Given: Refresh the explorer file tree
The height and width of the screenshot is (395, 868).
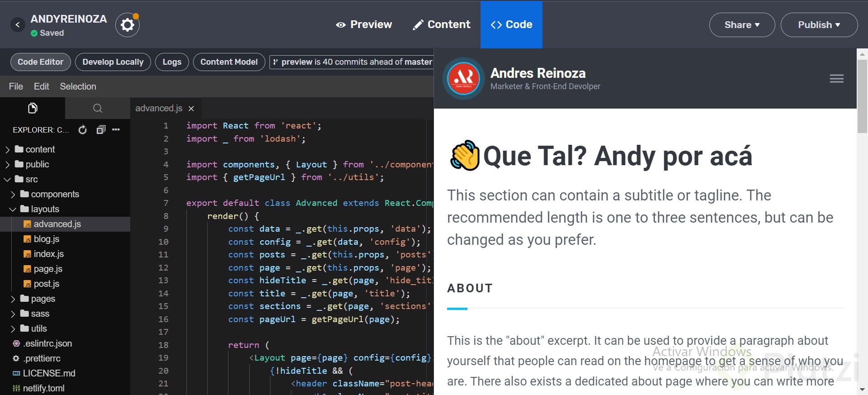Looking at the screenshot, I should [82, 130].
